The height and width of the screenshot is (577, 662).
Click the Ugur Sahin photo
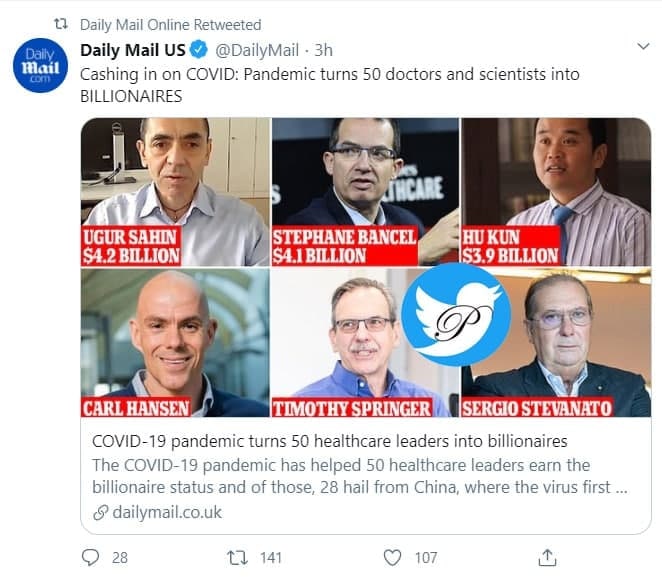click(174, 180)
